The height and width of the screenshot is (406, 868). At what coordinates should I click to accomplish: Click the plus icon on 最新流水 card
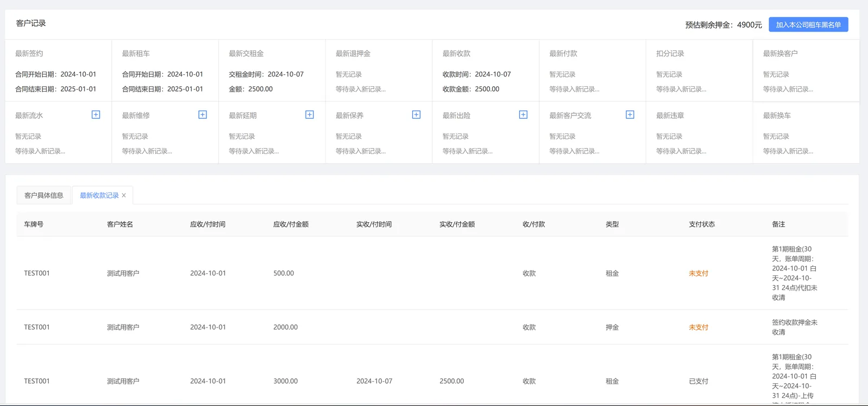[95, 114]
